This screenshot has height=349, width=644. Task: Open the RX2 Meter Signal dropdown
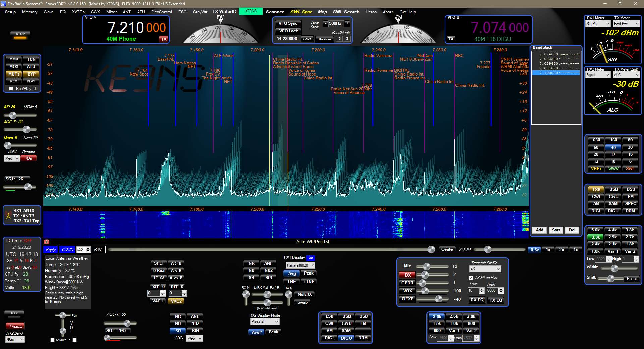tap(598, 75)
